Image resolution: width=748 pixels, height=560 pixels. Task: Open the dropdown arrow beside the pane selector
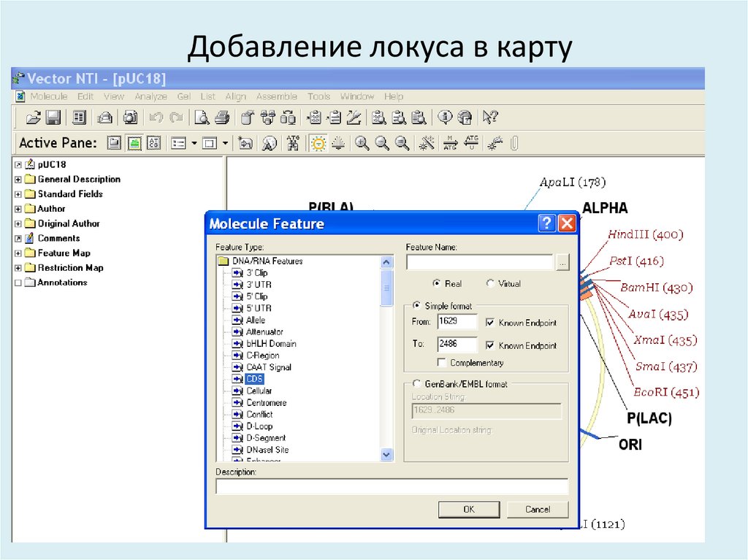pos(194,142)
